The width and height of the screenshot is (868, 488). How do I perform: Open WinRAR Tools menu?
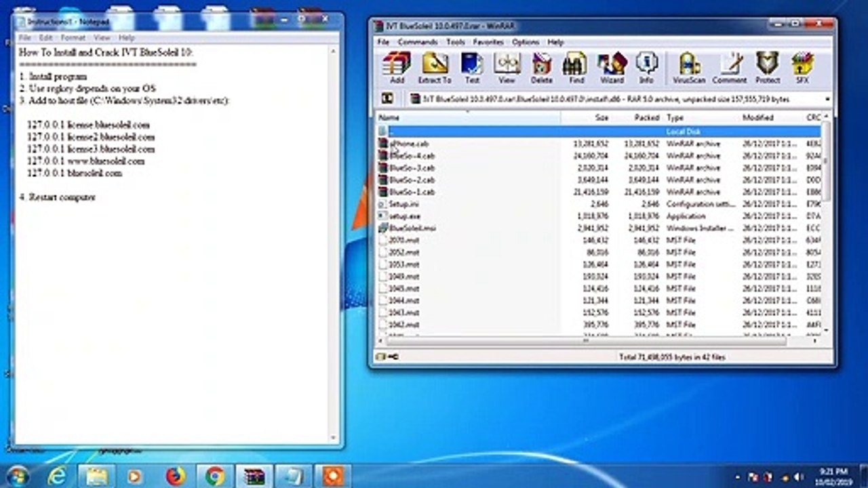point(456,42)
